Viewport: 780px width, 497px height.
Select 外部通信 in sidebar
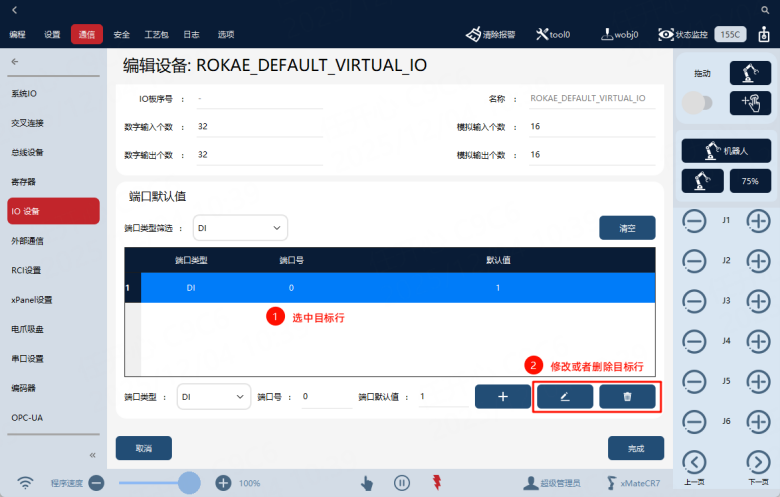click(x=27, y=241)
